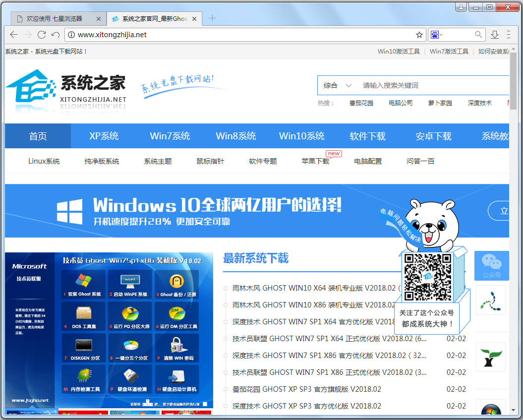The image size is (523, 420).
Task: Expand the 综合 search category dropdown
Action: pos(337,85)
